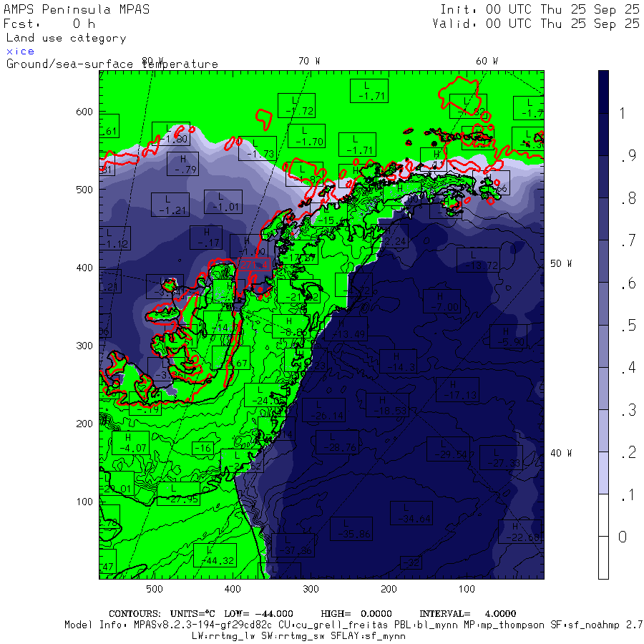The image size is (644, 644).
Task: Click the 'LW:rrtmg_lw' scheme text
Action: coord(224,636)
